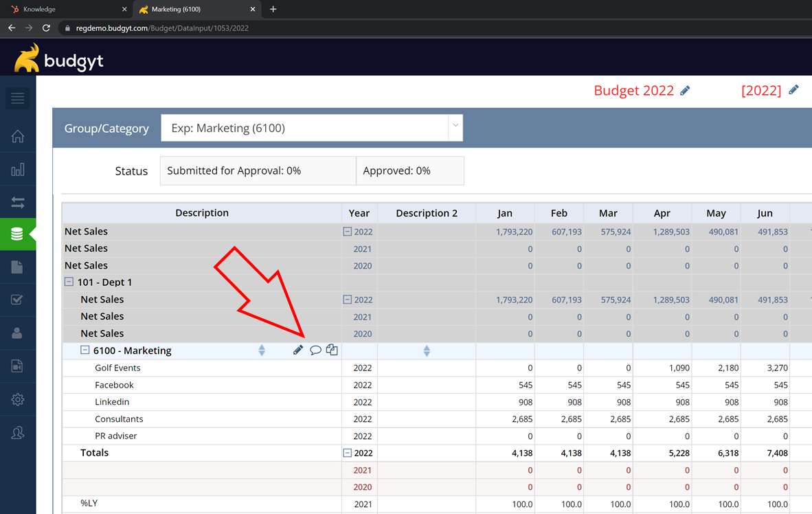Viewport: 812px width, 514px height.
Task: Select the Consultants row label
Action: 119,418
